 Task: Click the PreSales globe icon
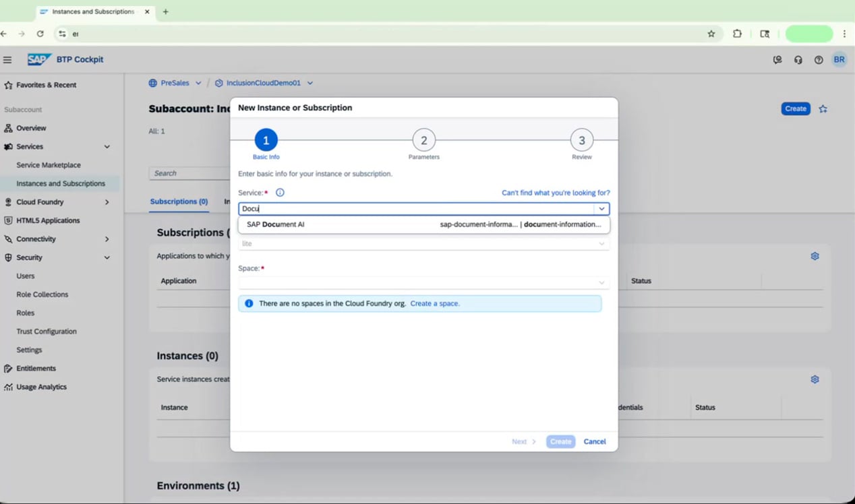click(153, 83)
